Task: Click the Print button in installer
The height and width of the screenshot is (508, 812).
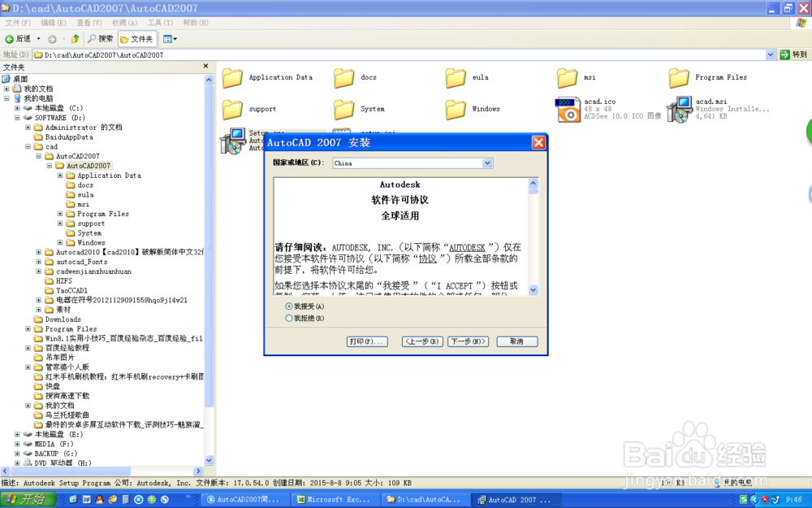Action: point(367,341)
